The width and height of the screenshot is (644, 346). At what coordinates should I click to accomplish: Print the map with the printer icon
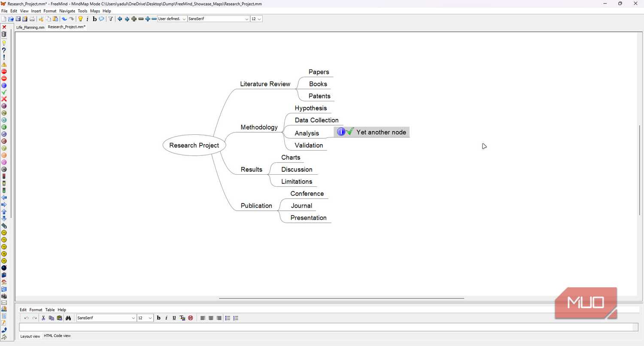[32, 19]
